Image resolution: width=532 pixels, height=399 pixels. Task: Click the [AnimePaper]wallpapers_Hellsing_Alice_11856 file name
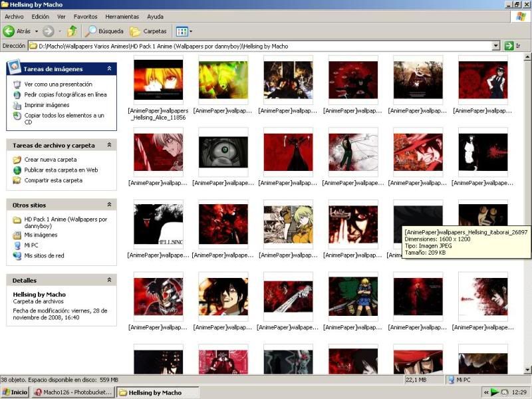click(158, 114)
